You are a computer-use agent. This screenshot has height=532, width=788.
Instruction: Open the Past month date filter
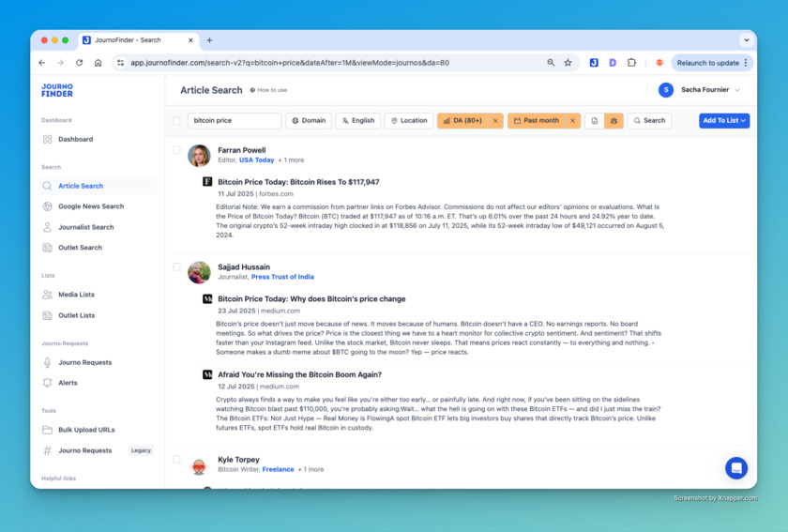tap(537, 121)
